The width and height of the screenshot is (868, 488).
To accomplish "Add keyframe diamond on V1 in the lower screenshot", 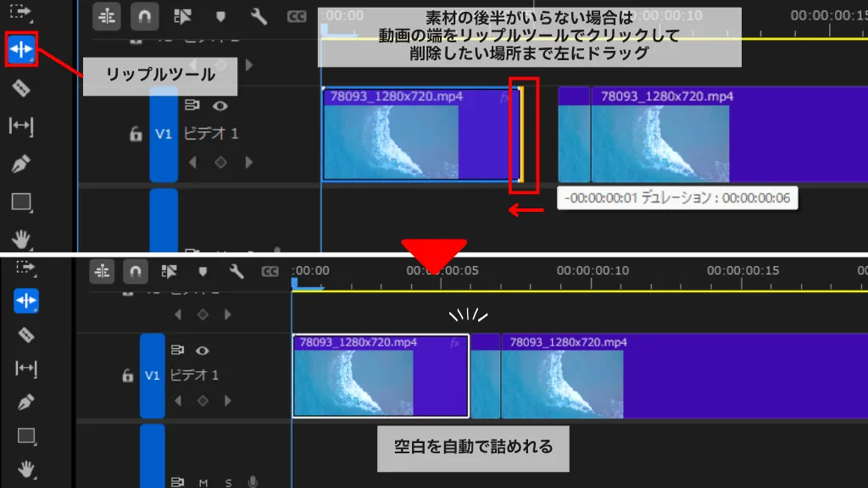I will point(203,401).
